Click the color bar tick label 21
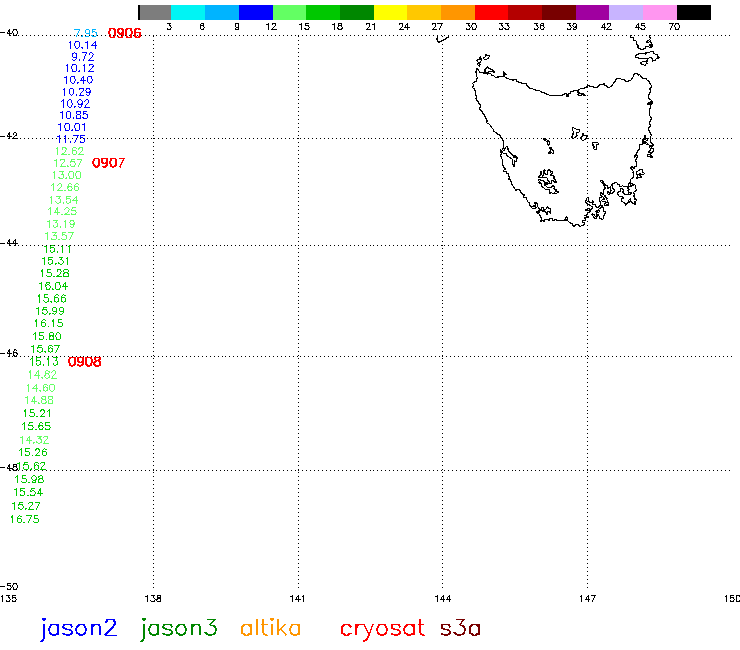 pos(370,26)
